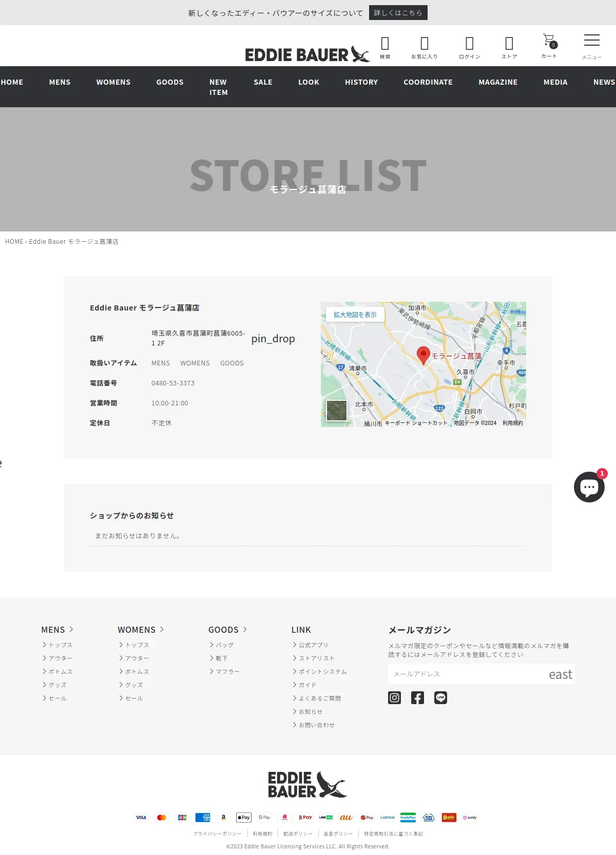Viewport: 616px width, 855px height.
Task: Click the R Pay icon
Action: point(305,818)
